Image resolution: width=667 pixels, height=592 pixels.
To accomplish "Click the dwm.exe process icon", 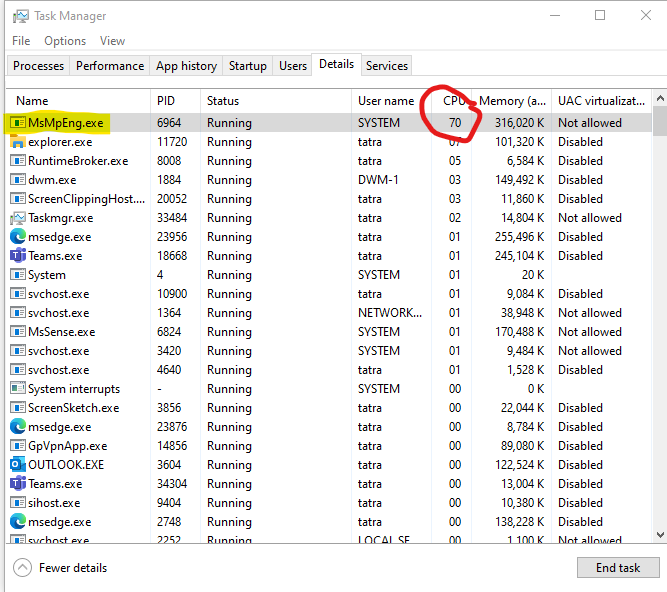I will click(17, 180).
